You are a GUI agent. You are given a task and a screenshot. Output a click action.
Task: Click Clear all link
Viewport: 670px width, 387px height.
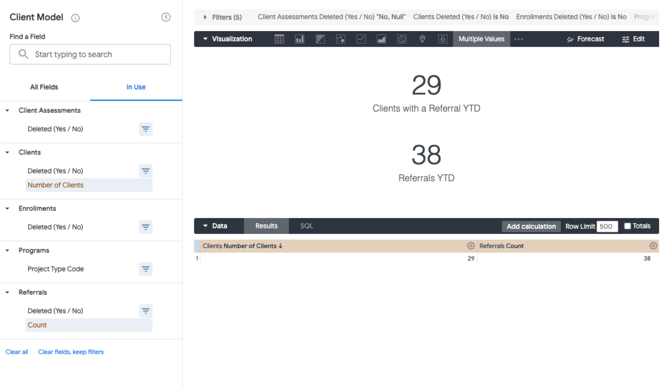point(17,352)
